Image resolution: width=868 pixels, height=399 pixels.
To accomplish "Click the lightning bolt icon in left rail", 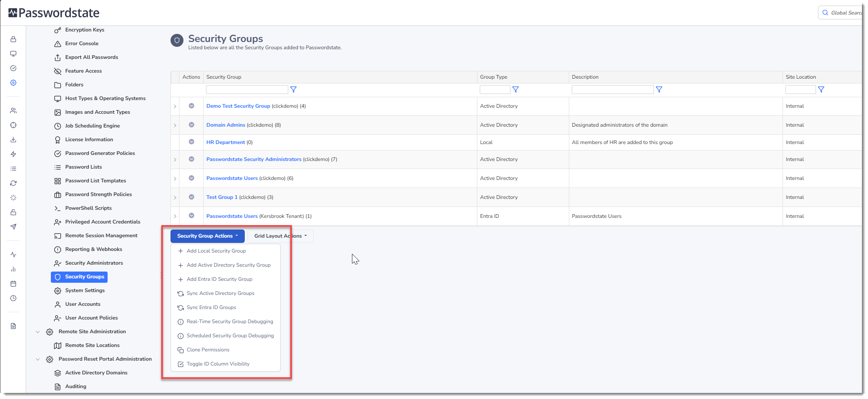I will (x=13, y=154).
